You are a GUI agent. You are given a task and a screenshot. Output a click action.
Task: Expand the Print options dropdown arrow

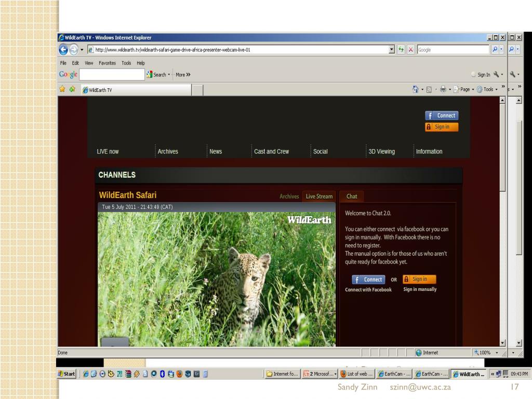(x=450, y=89)
